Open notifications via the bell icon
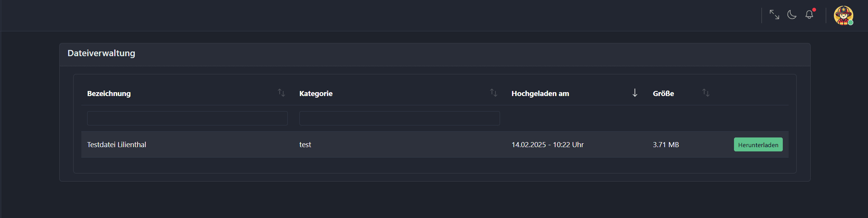Viewport: 868px width, 218px height. [x=809, y=15]
